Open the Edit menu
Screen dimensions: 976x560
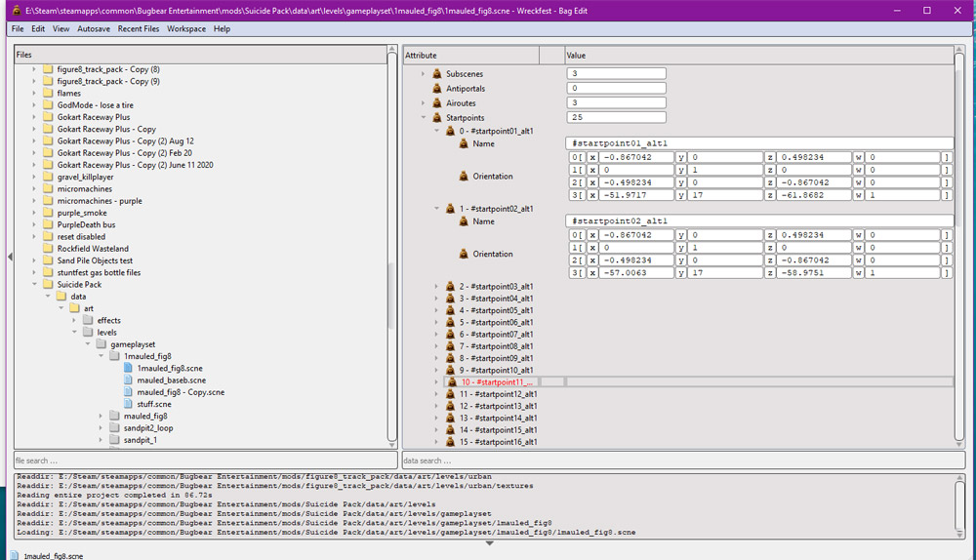[38, 28]
